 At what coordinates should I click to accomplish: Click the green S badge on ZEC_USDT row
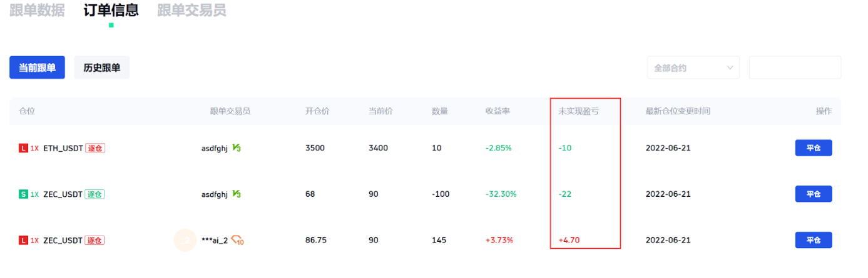(24, 194)
